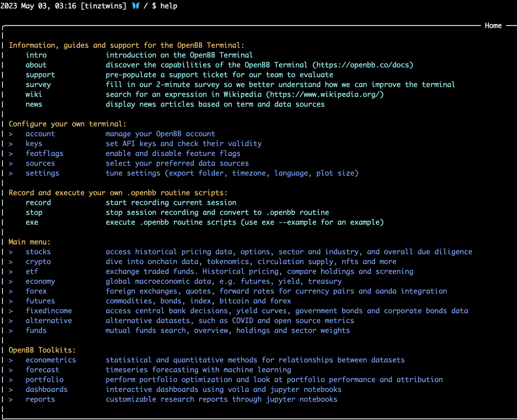
Task: Click the 'futures' menu entry
Action: (x=40, y=301)
